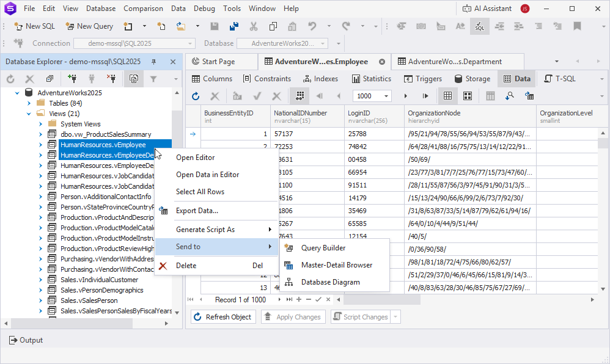Click the Cut scissors icon
610x364 pixels.
tap(254, 26)
